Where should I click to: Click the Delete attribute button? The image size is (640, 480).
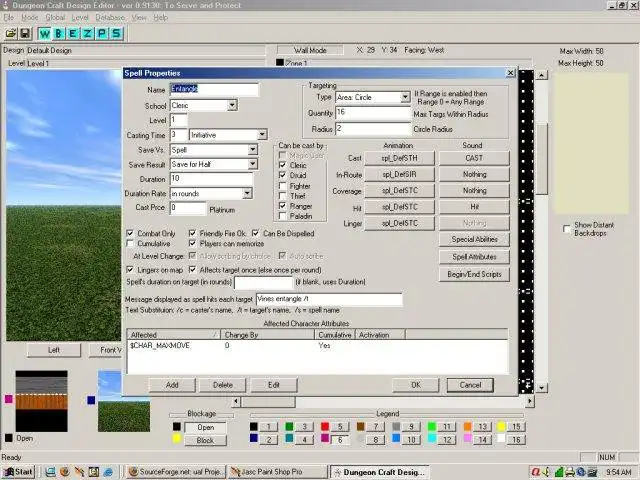point(222,385)
